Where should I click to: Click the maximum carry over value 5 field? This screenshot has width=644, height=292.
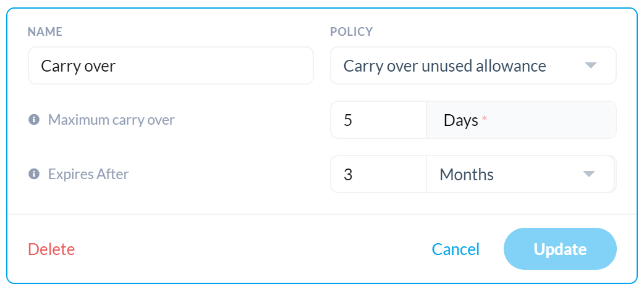point(378,120)
